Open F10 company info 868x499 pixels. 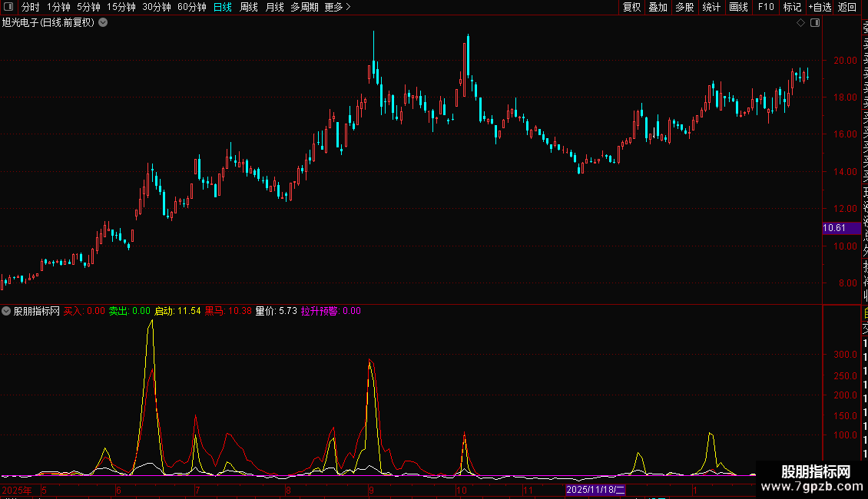point(766,7)
